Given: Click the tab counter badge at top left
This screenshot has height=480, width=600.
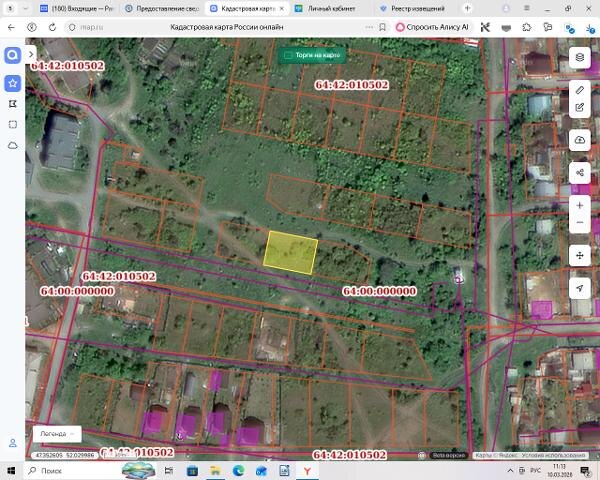Looking at the screenshot, I should (x=10, y=8).
